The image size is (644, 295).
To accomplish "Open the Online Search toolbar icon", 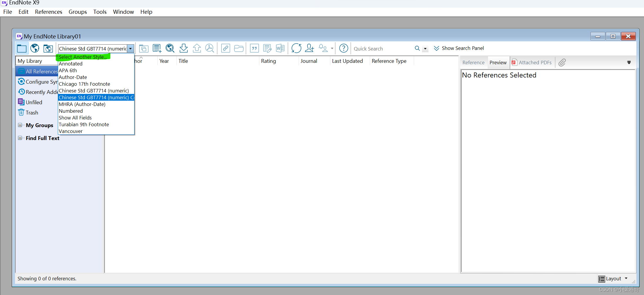I will 170,48.
